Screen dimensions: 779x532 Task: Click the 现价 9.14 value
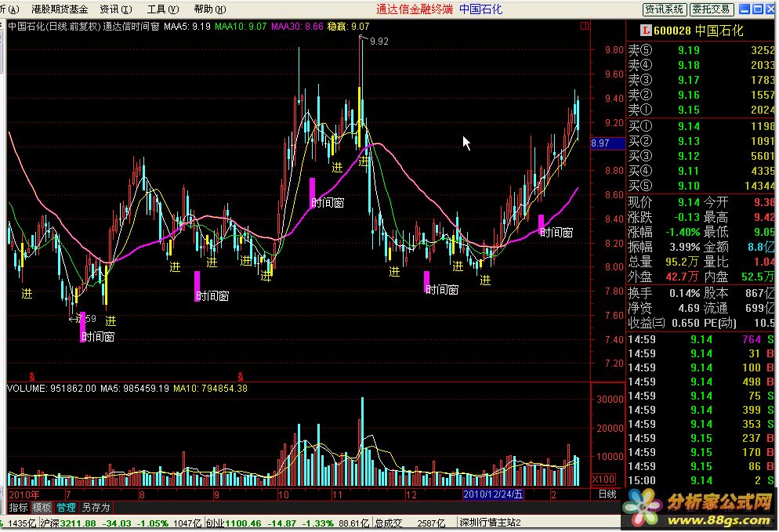coord(689,202)
